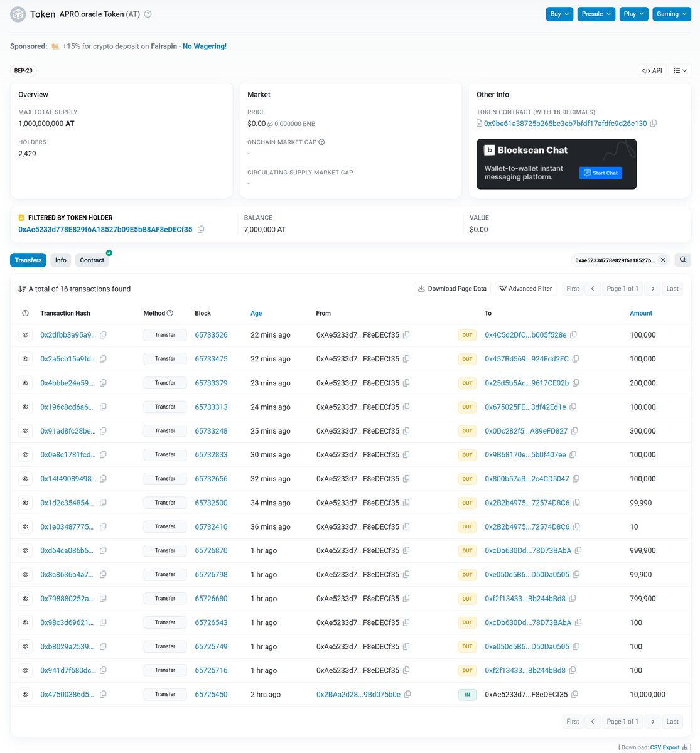
Task: Open recipient address 0x9B68170e...5b0f407ee
Action: click(525, 455)
